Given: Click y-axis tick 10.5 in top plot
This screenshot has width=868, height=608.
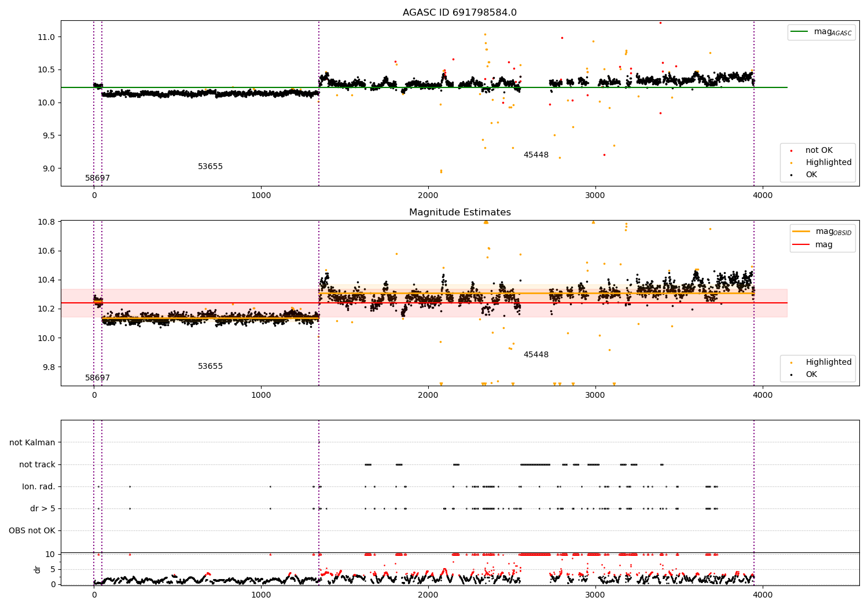Looking at the screenshot, I should coord(46,70).
